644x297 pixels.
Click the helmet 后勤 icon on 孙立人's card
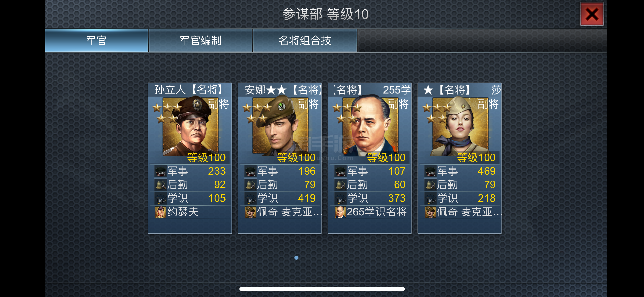coord(160,185)
